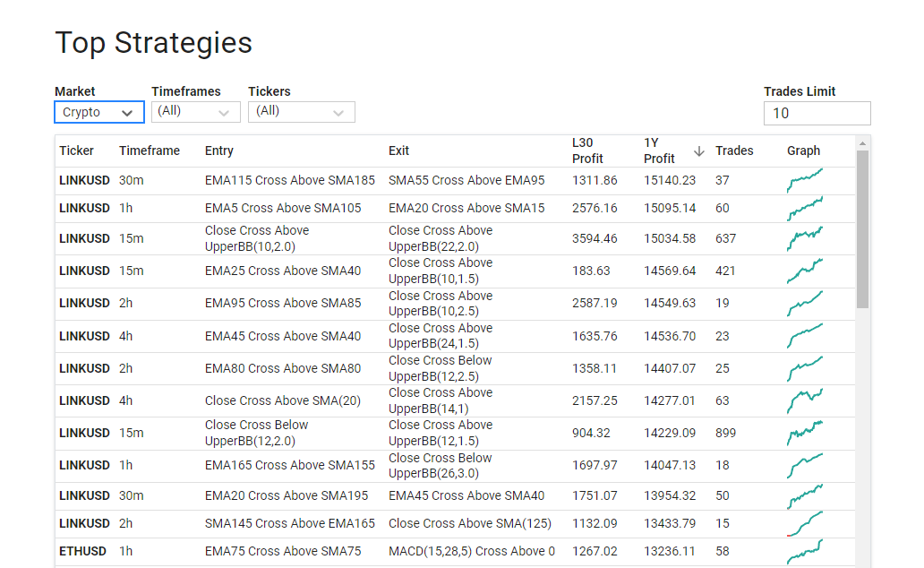924x568 pixels.
Task: Click the Entry column header
Action: click(219, 151)
